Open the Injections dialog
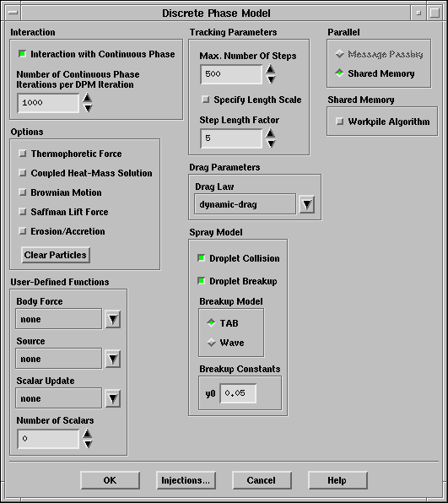 point(186,480)
